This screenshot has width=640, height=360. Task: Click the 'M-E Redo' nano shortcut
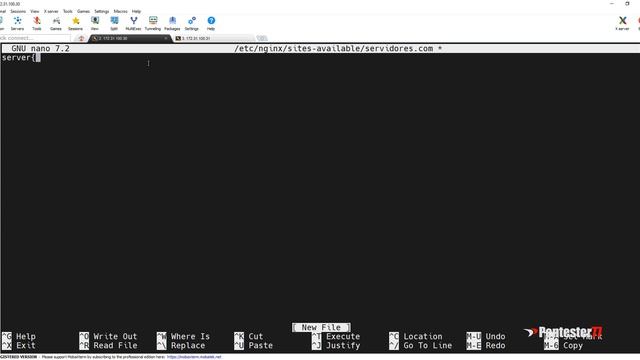coord(486,345)
